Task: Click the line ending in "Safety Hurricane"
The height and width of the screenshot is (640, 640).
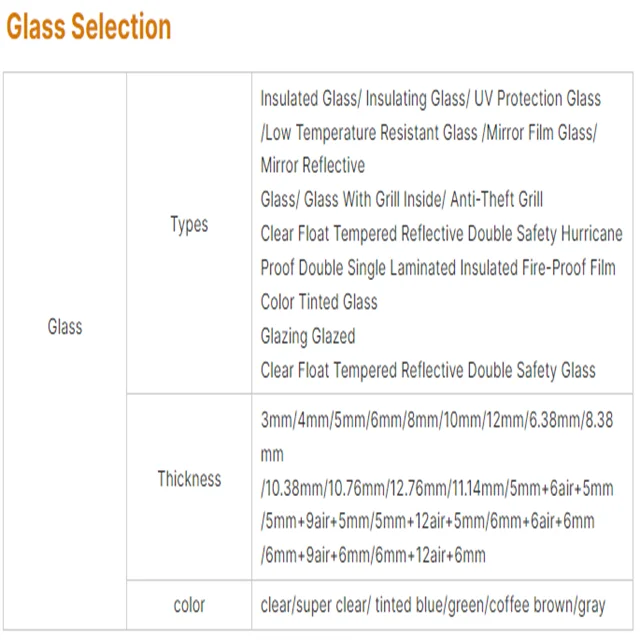Action: (x=441, y=234)
